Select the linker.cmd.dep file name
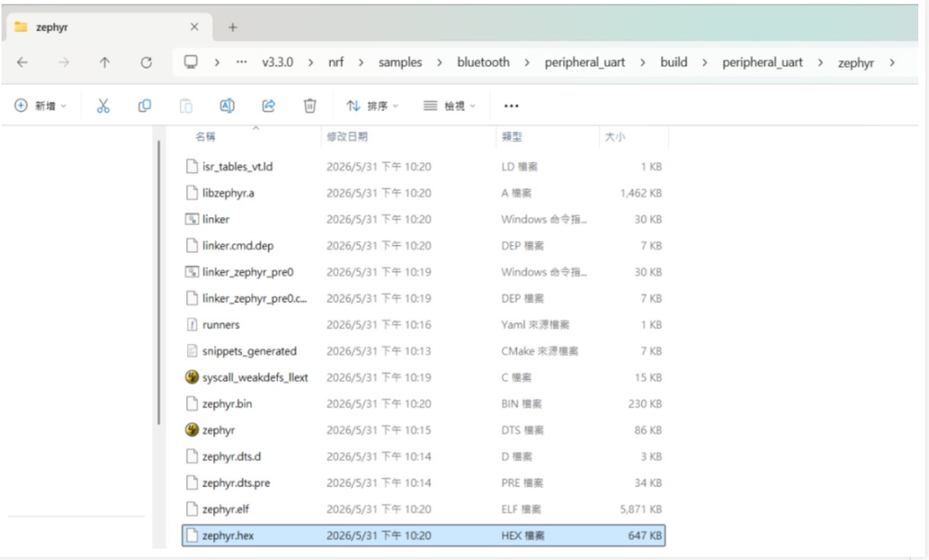Viewport: 929px width, 560px height. coord(238,245)
